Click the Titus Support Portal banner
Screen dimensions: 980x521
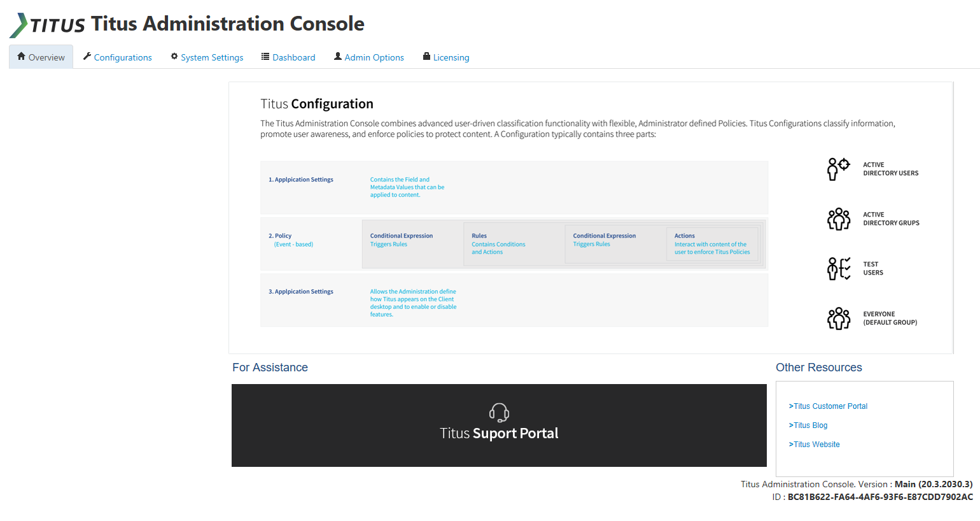click(x=499, y=425)
